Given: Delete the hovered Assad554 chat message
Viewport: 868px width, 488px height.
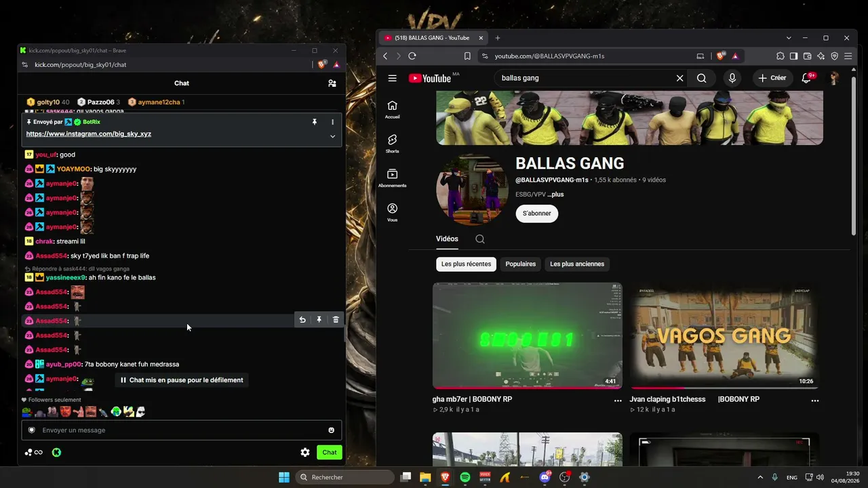Looking at the screenshot, I should point(336,320).
